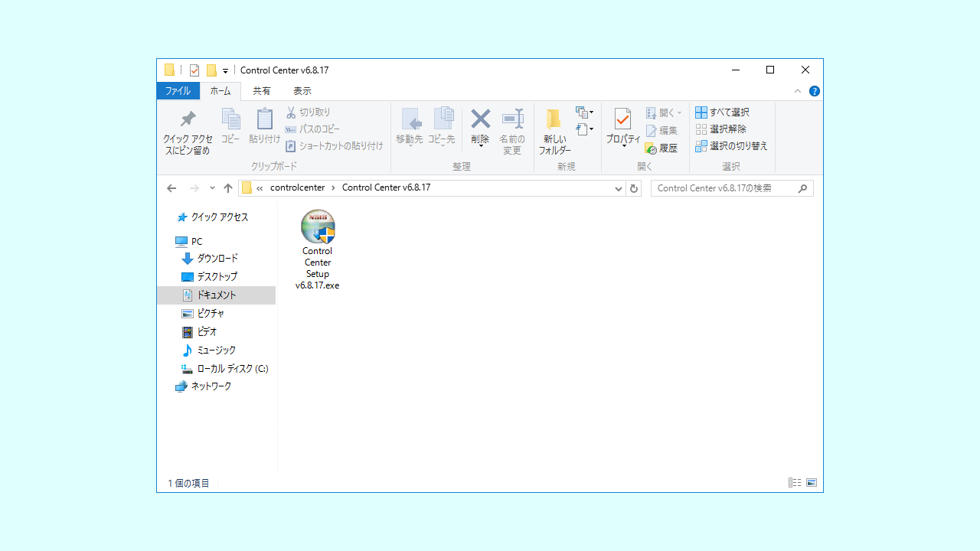Screen dimensions: 980x551
Task: Expand address bar history dropdown
Action: click(x=619, y=188)
